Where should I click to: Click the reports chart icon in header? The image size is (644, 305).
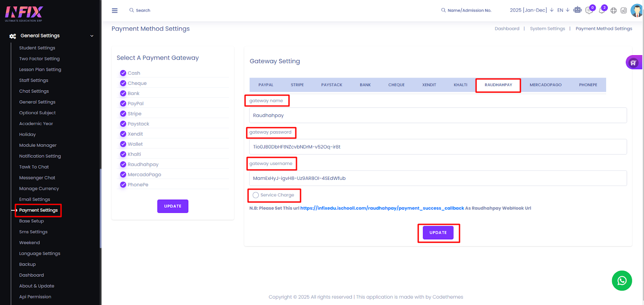[623, 10]
